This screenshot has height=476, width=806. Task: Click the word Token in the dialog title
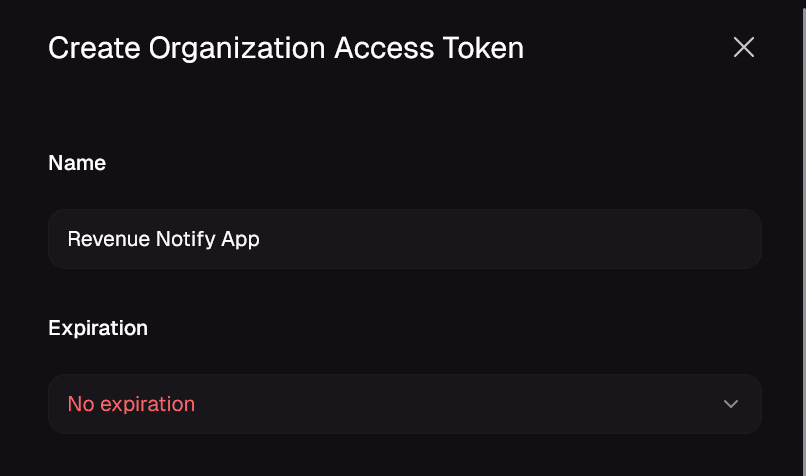(x=486, y=47)
